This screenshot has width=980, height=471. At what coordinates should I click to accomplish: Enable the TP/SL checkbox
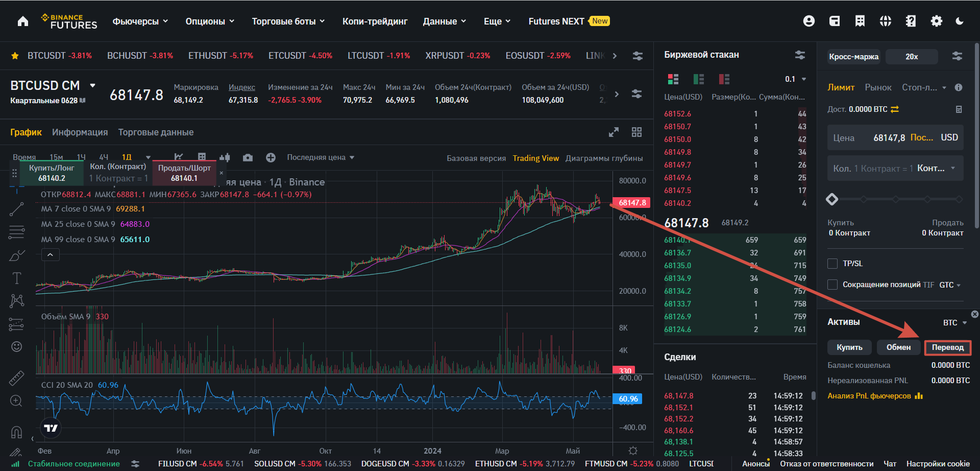tap(832, 264)
